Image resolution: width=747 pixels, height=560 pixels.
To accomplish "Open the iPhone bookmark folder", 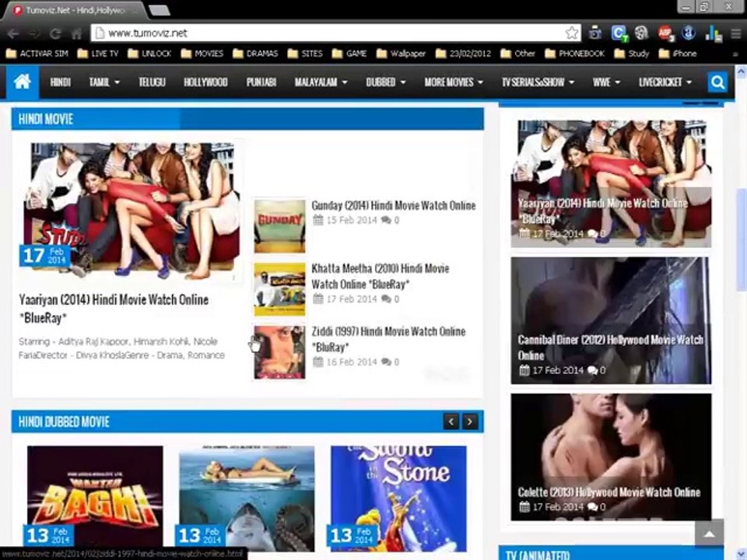I will [x=678, y=54].
